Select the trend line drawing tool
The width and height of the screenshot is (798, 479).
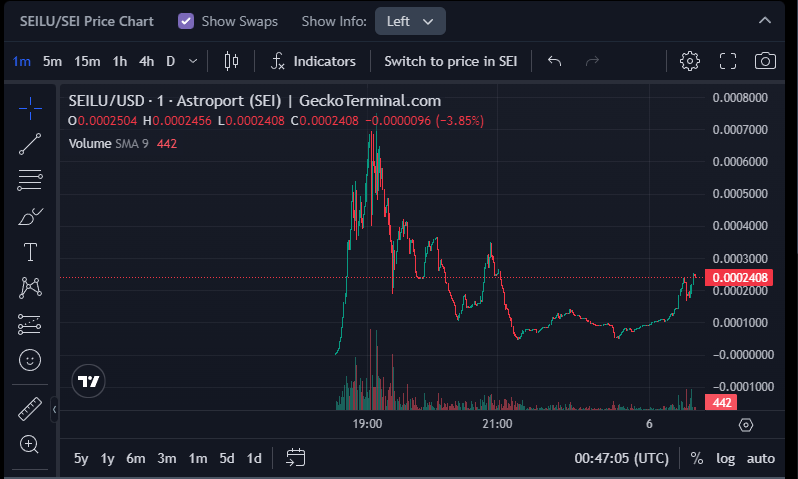click(30, 144)
